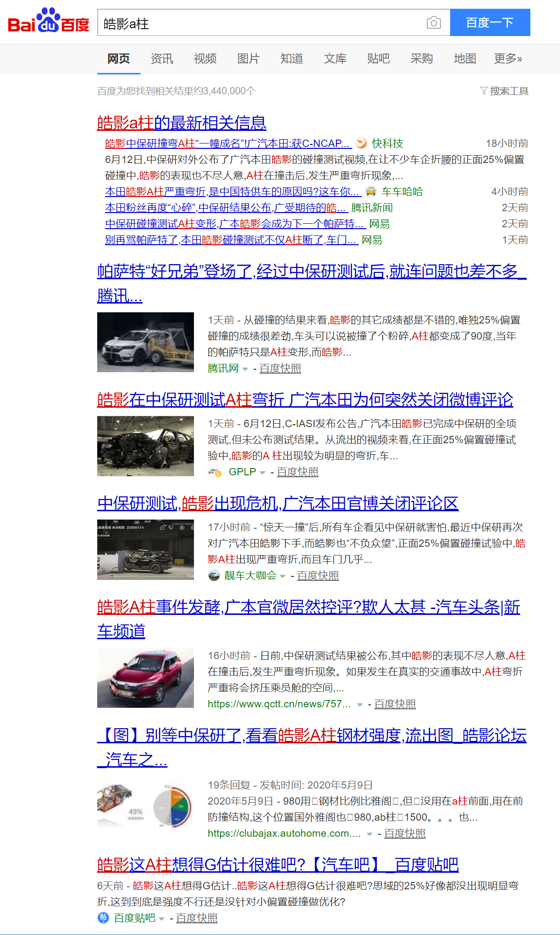Switch to the 贴吧 tab

tap(379, 59)
